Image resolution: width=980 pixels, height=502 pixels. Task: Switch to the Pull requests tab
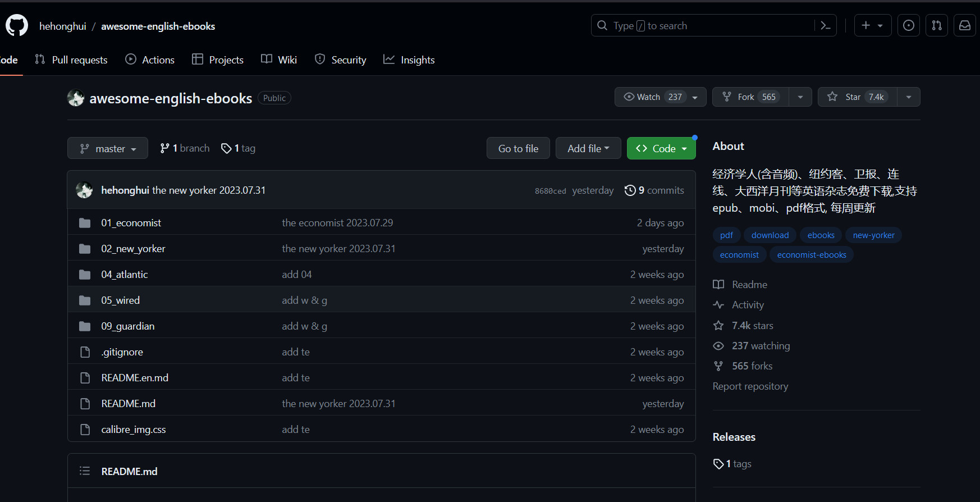[71, 60]
